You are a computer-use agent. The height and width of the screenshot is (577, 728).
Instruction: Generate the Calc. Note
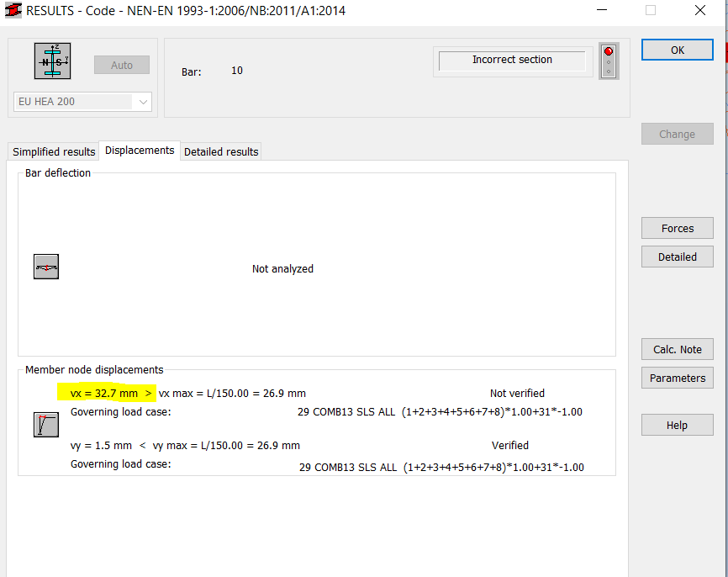(x=677, y=349)
